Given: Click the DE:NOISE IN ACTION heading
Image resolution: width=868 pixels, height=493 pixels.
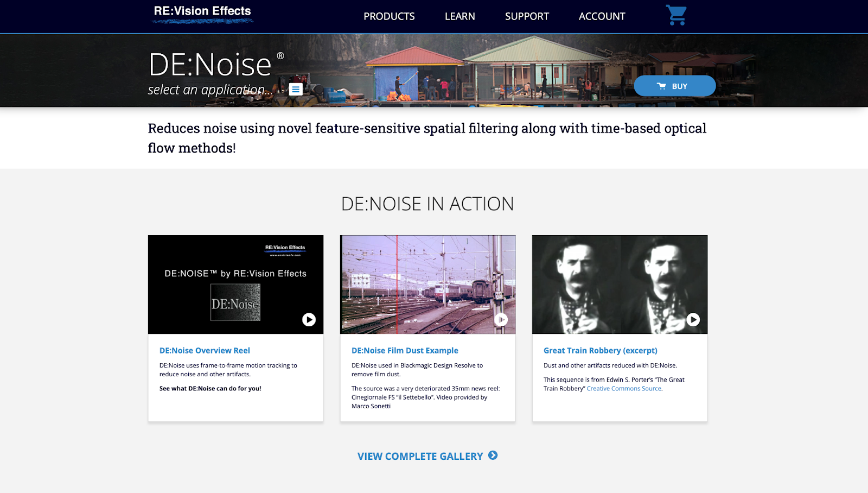Looking at the screenshot, I should (x=427, y=204).
